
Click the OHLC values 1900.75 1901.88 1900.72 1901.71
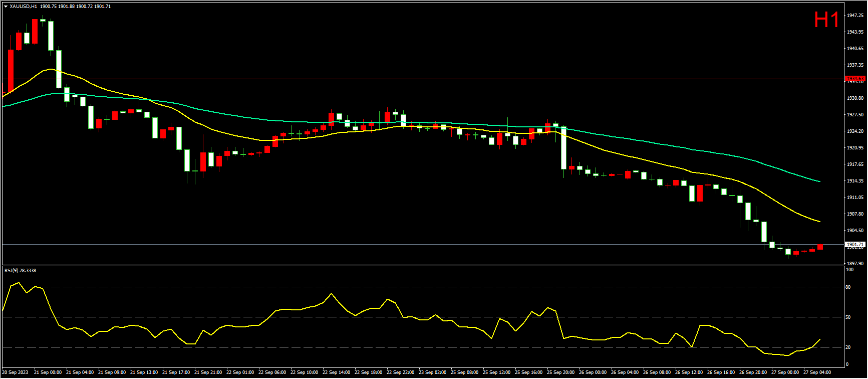click(x=75, y=7)
